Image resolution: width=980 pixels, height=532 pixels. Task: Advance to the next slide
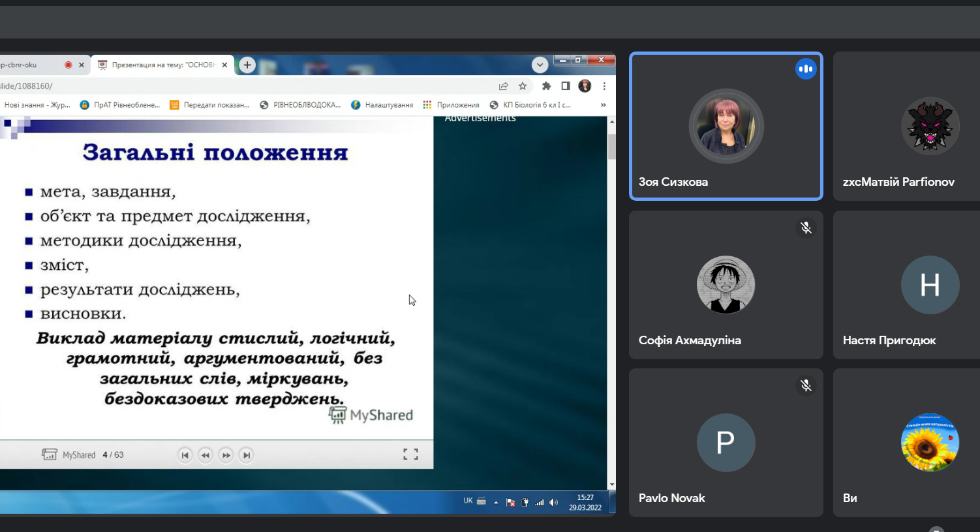pyautogui.click(x=226, y=455)
